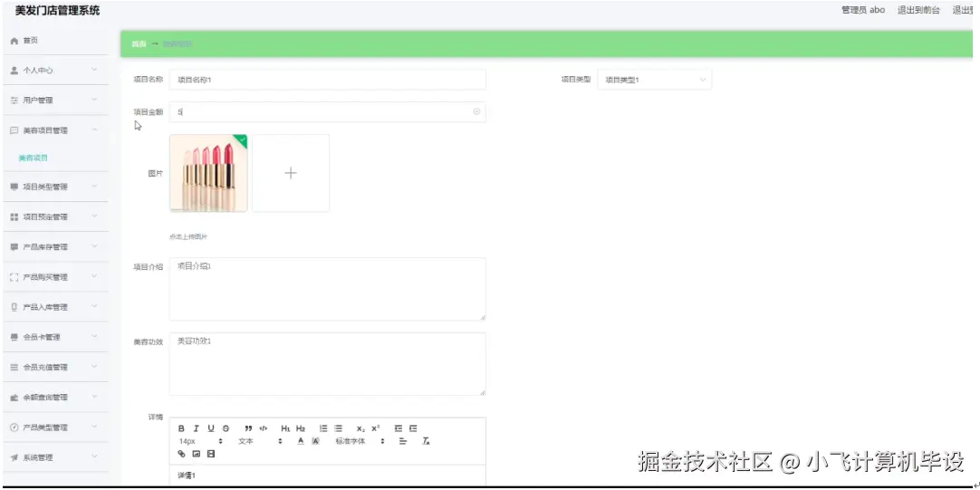The width and height of the screenshot is (980, 490).
Task: Open the 余额查询管理 menu
Action: click(x=54, y=398)
